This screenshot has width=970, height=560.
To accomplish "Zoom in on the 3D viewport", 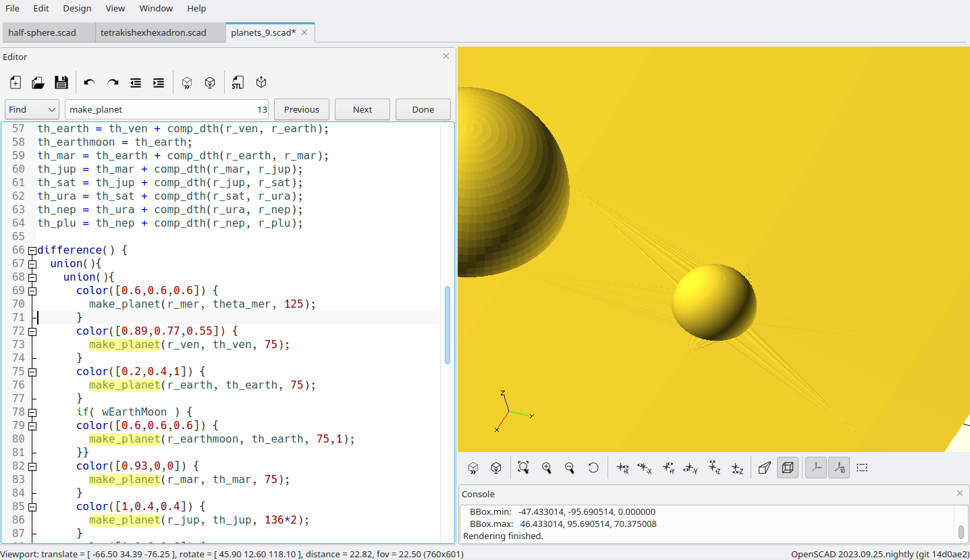I will (547, 468).
